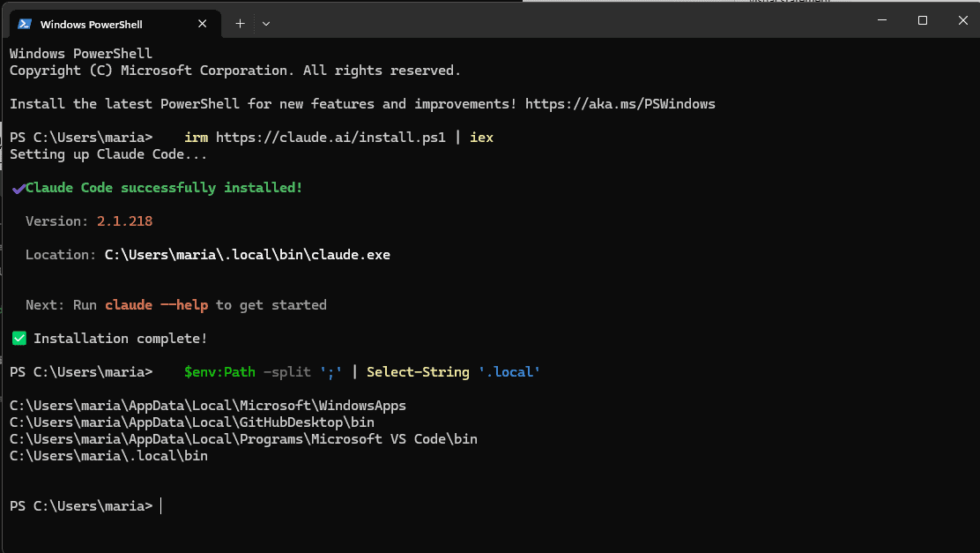The height and width of the screenshot is (553, 980).
Task: Click the 'Setting up Claude Code...' line
Action: point(108,154)
